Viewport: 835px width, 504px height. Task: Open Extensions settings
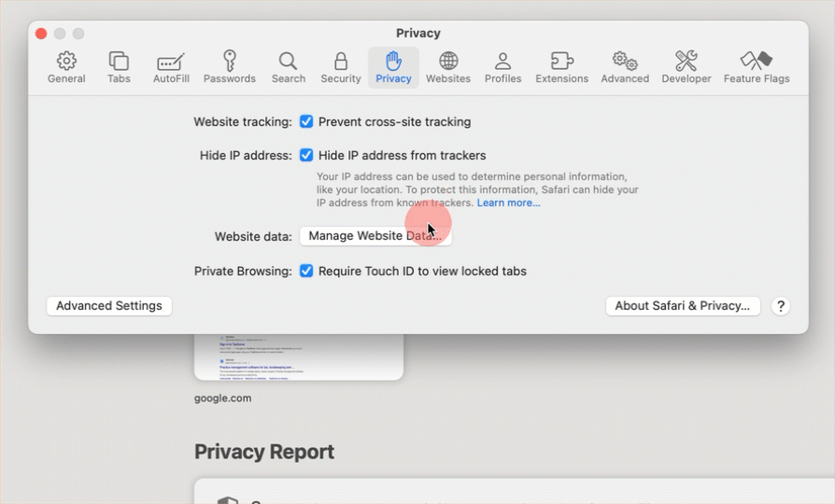point(561,67)
